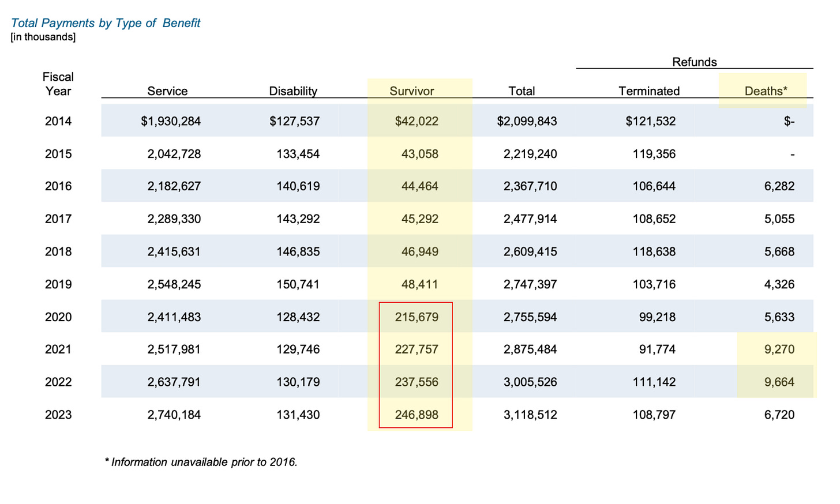This screenshot has height=504, width=840.
Task: Click the Total value 2,477,914
Action: point(530,219)
